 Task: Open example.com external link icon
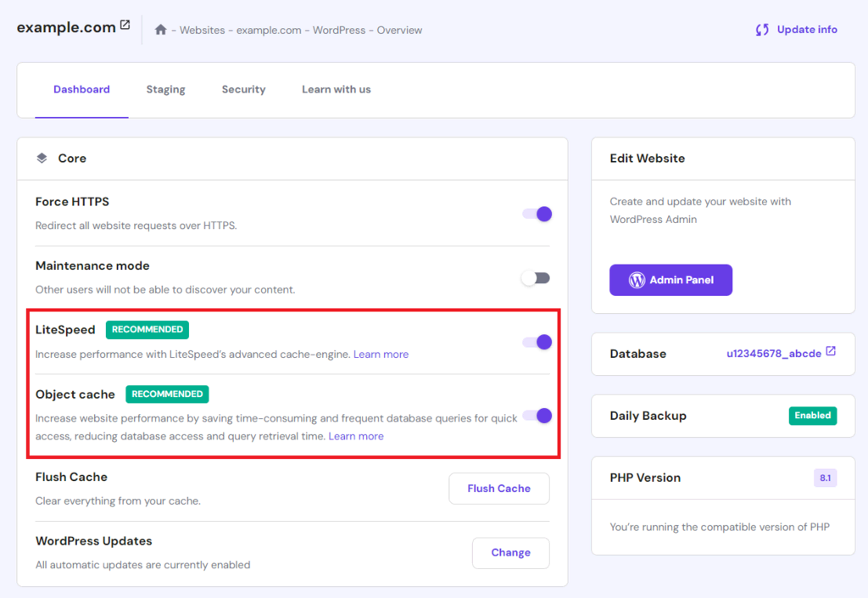(125, 25)
